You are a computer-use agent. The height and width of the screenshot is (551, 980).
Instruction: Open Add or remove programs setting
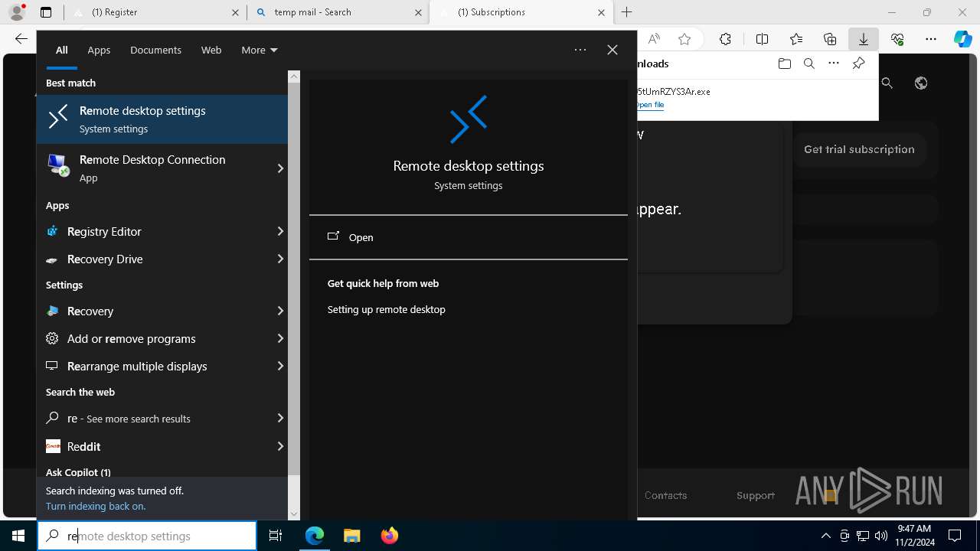click(152, 338)
